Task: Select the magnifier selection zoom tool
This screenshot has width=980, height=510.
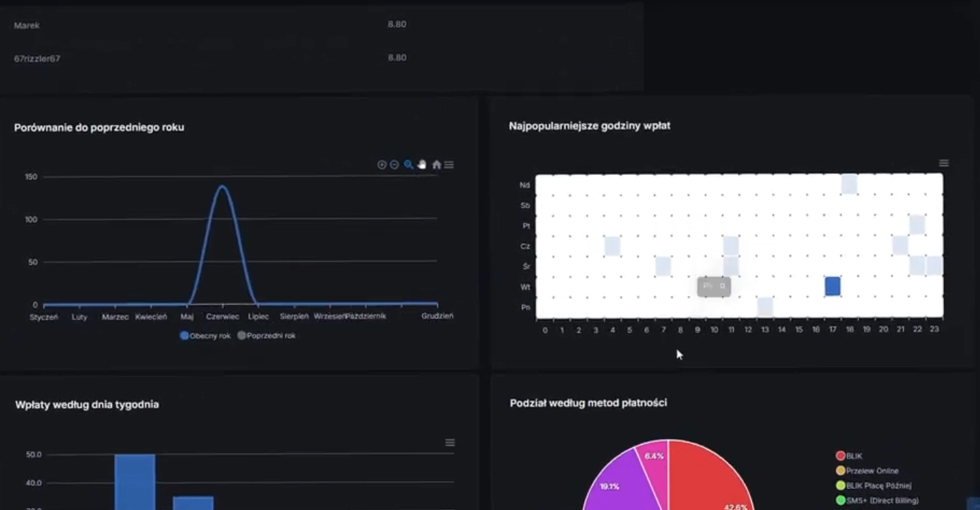Action: coord(408,165)
